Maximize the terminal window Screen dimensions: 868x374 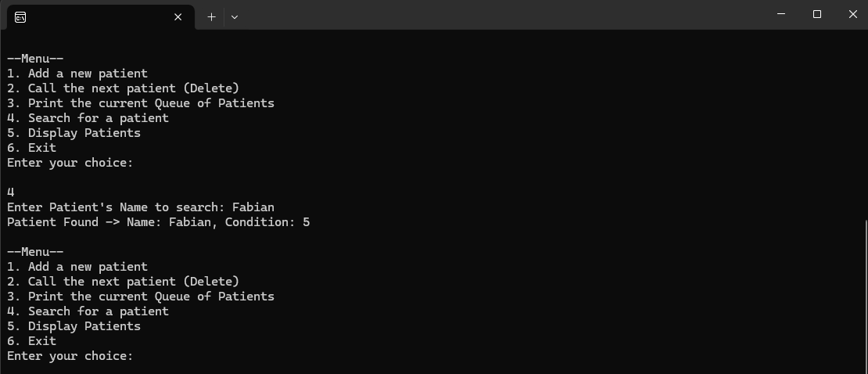[x=817, y=14]
